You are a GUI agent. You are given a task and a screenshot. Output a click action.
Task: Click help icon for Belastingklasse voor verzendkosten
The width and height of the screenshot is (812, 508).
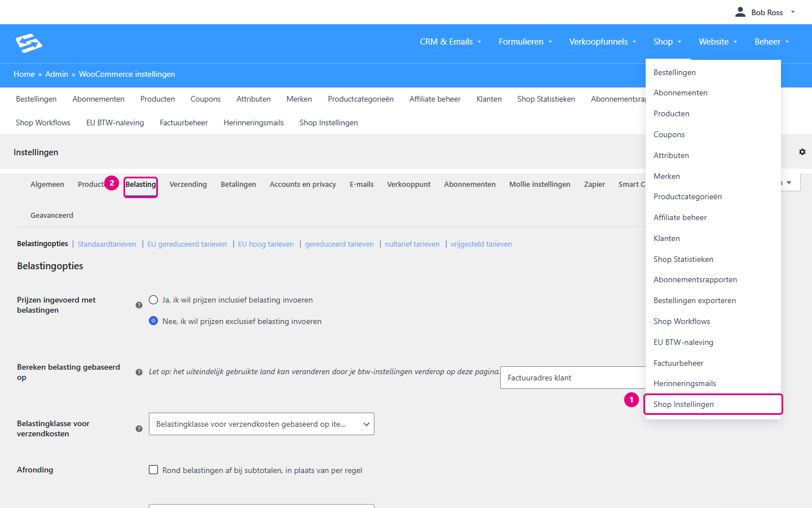(x=139, y=429)
